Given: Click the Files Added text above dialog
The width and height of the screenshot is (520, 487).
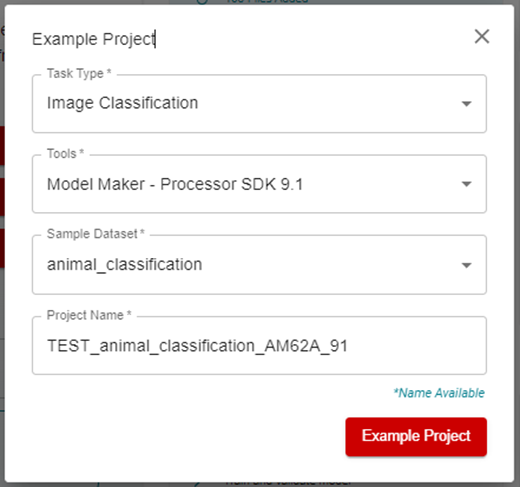Looking at the screenshot, I should (x=267, y=2).
